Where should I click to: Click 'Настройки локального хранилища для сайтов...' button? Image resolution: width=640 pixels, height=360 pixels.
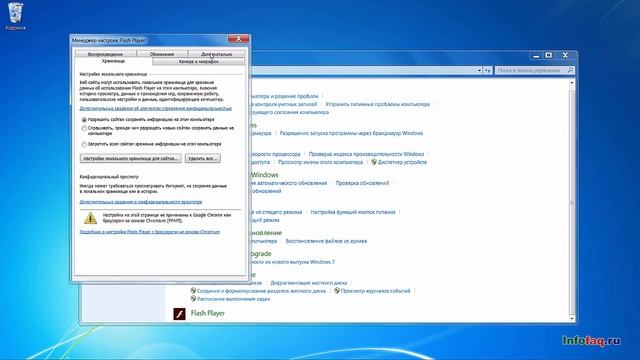click(x=131, y=158)
